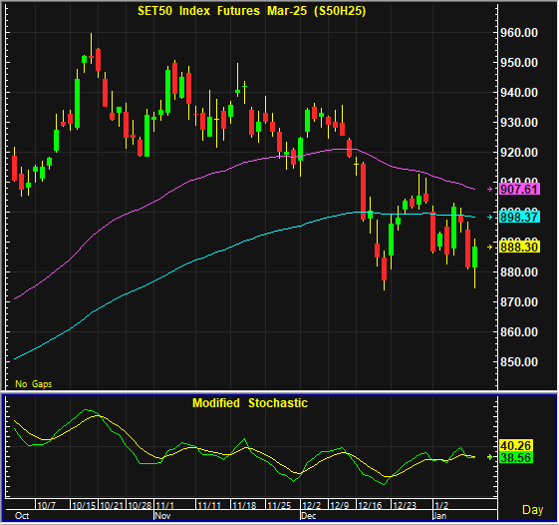Click the 12/2 date label

(x=312, y=505)
